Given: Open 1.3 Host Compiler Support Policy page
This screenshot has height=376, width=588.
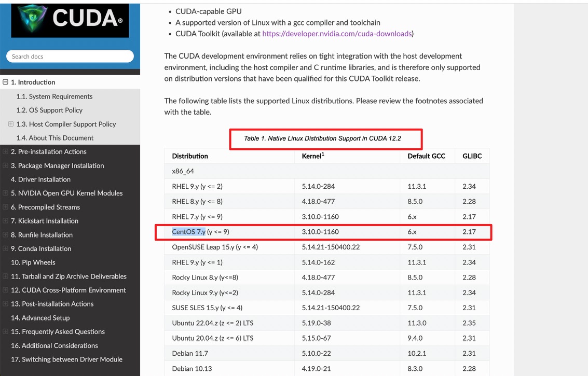Looking at the screenshot, I should point(66,124).
